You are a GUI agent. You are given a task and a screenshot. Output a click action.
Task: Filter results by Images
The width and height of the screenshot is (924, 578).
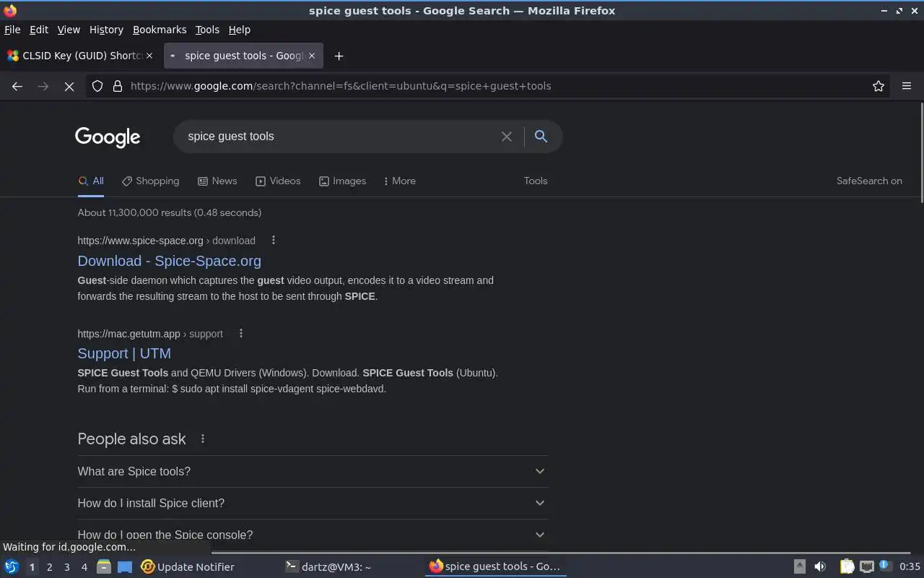point(342,181)
